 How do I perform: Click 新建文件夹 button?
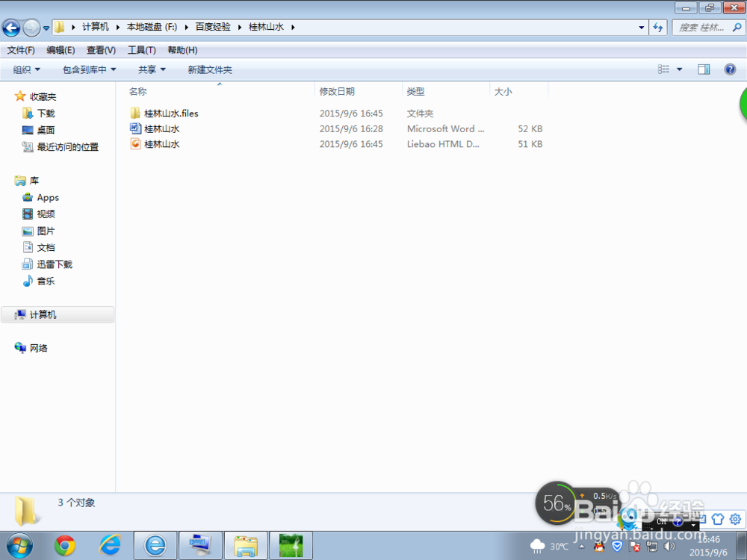point(210,69)
